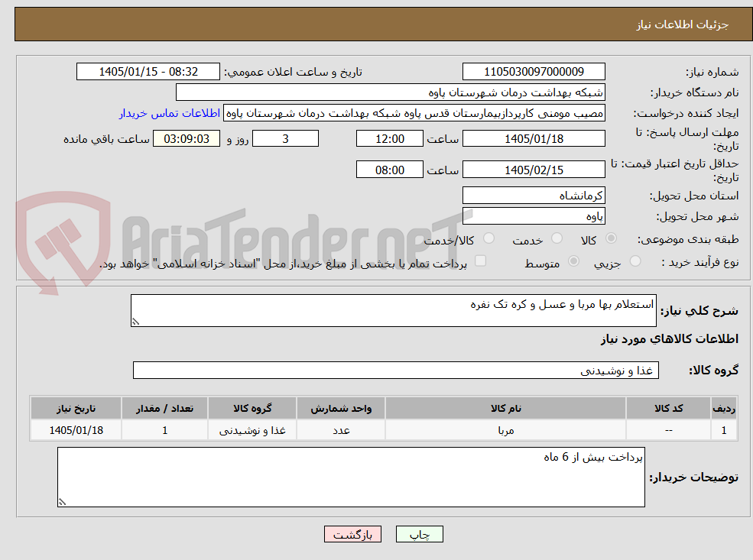Image resolution: width=753 pixels, height=560 pixels.
Task: Click the buyer name field شبکه بهداشت درمان
Action: click(390, 92)
